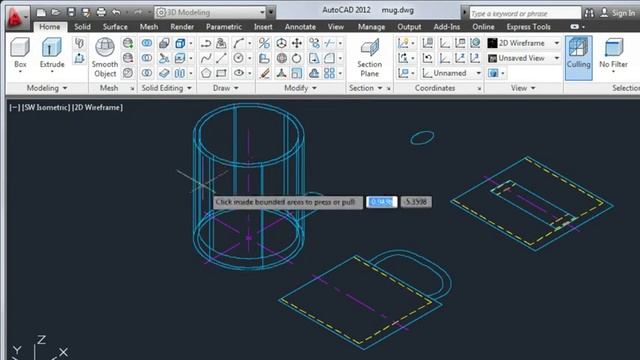Click the Presspull icon beside Extrude
Image resolution: width=640 pixels, height=360 pixels.
(79, 58)
